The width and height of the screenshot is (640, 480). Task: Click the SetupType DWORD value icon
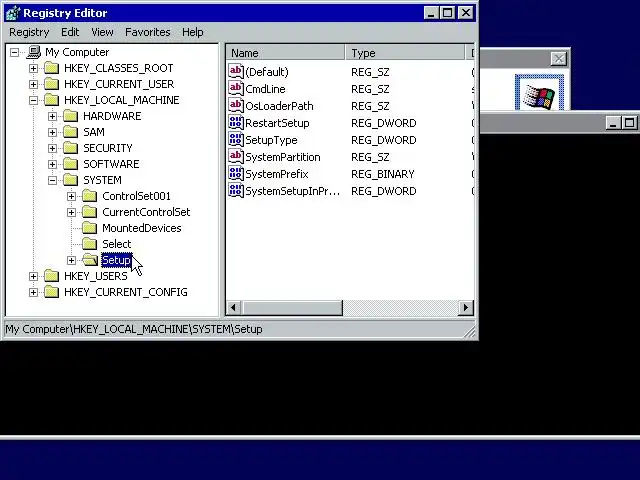(236, 140)
